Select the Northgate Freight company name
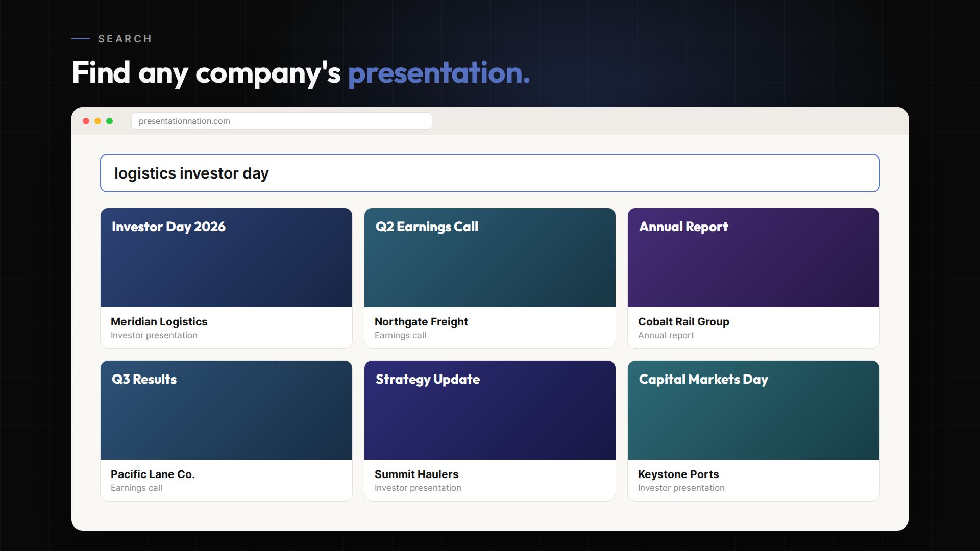Screen dimensions: 980x551 pos(421,322)
